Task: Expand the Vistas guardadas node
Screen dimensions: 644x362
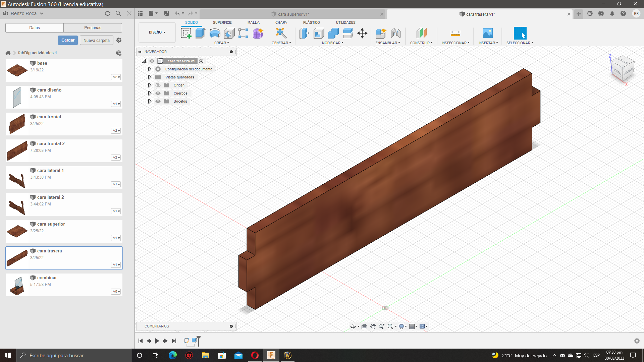Action: click(x=150, y=77)
